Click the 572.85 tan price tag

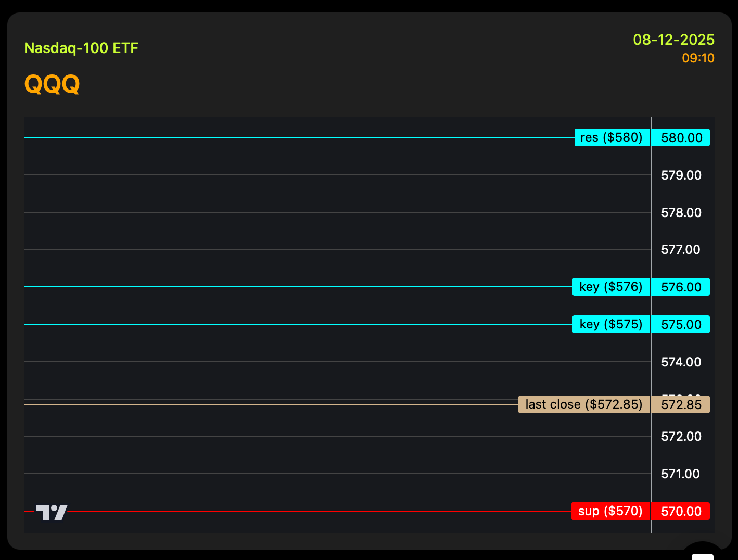681,405
